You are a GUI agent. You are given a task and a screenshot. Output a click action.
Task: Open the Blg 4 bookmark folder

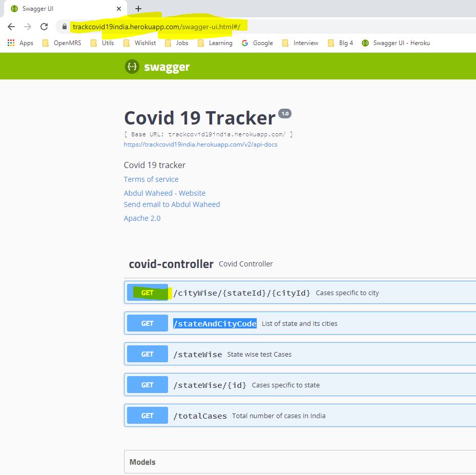[340, 43]
